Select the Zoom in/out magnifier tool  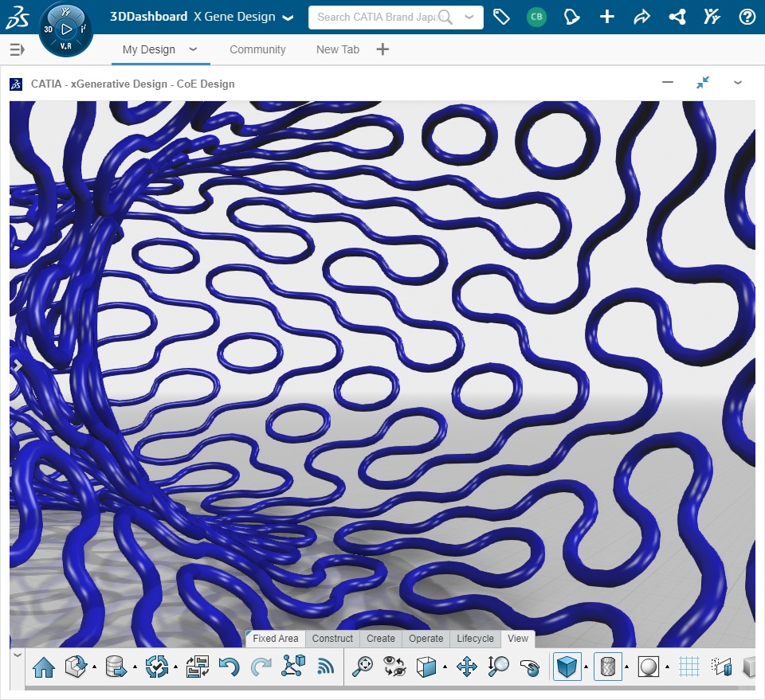click(498, 667)
